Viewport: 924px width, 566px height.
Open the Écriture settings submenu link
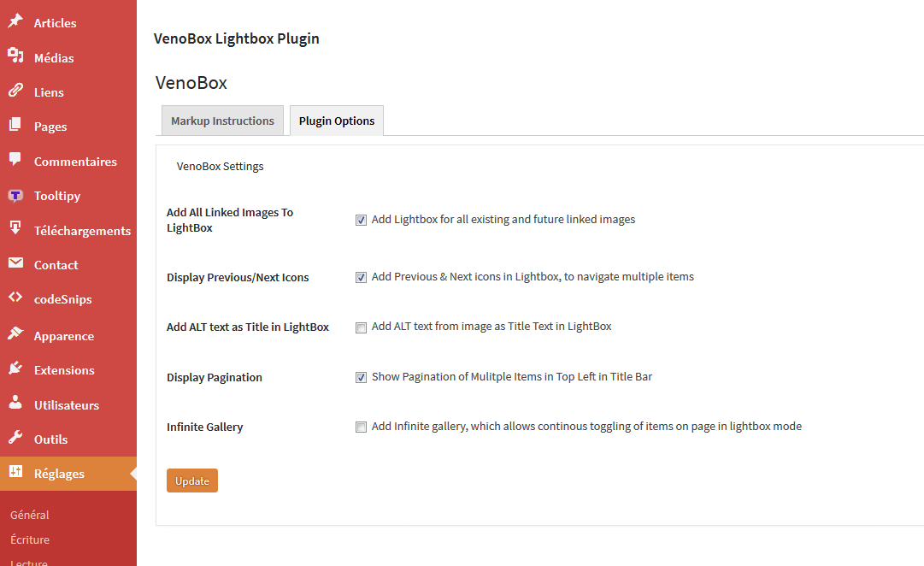29,539
